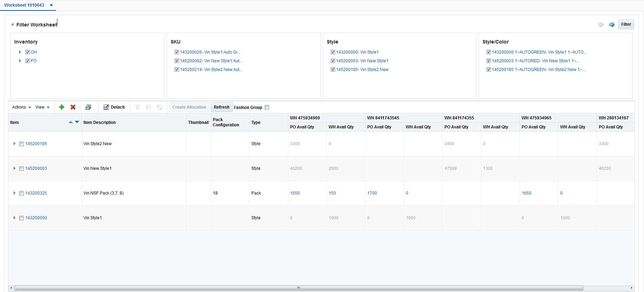Uncheck Style/Color 143200000 AUTOGREEN checkbox

pyautogui.click(x=489, y=52)
